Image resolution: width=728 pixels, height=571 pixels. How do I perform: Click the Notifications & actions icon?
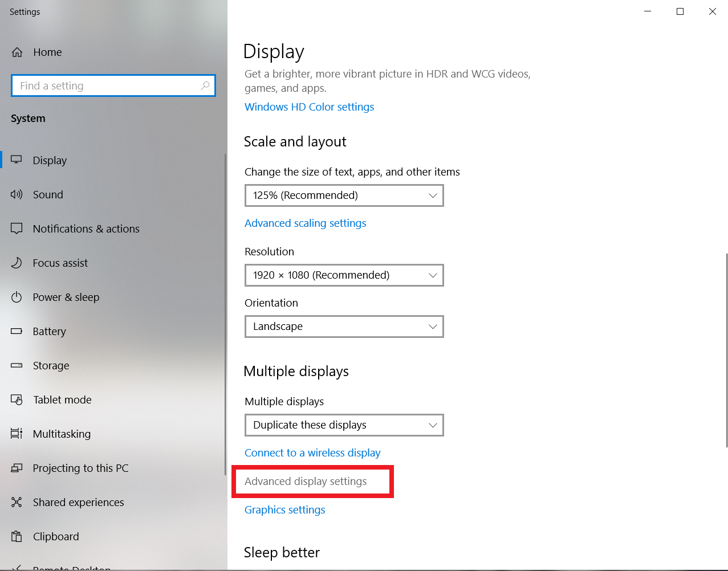[17, 229]
